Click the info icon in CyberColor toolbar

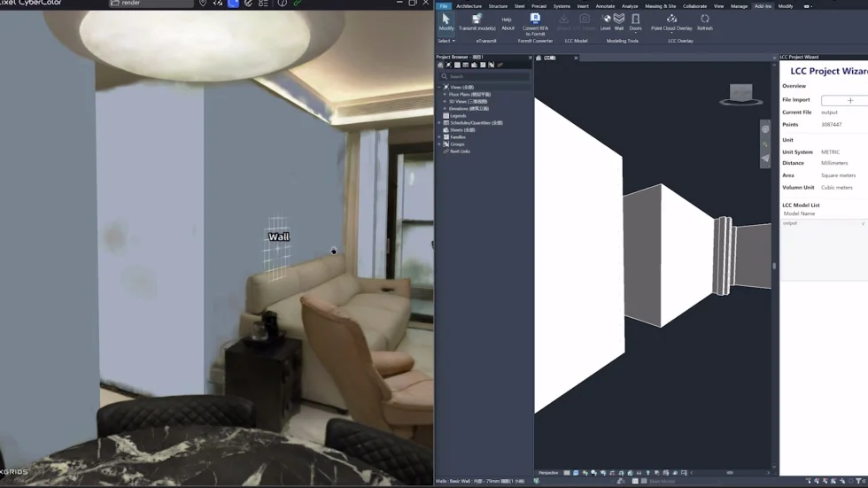[283, 4]
